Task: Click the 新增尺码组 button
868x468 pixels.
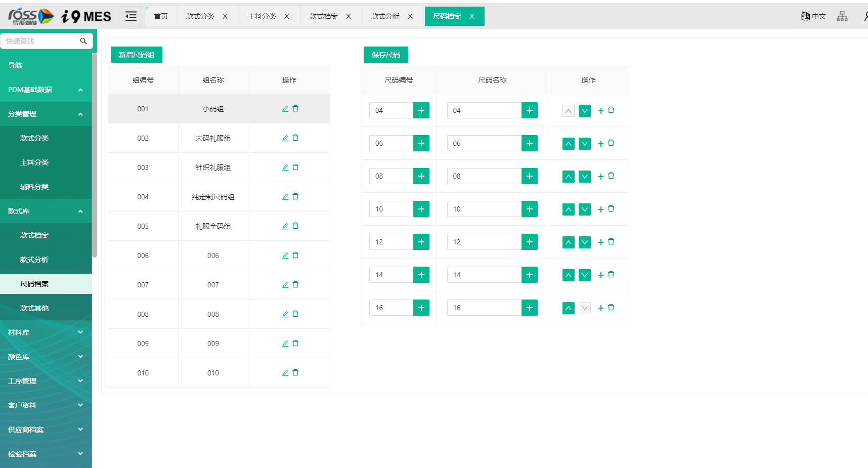Action: [x=137, y=55]
